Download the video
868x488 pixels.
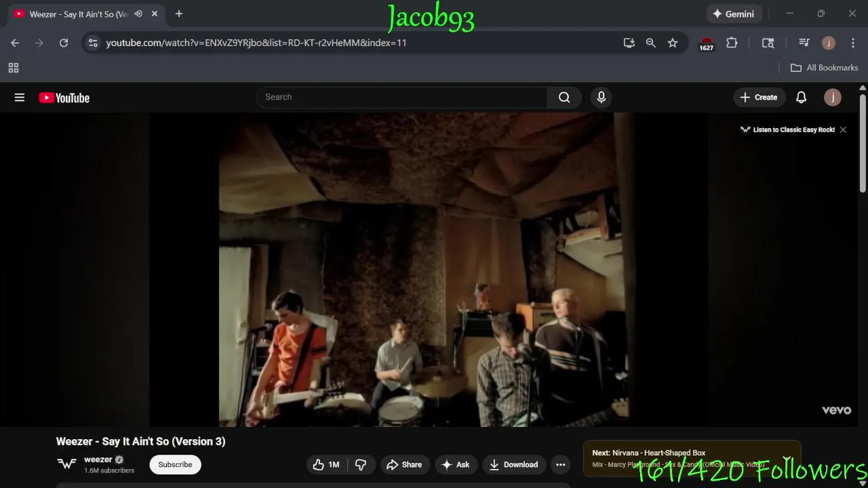514,464
